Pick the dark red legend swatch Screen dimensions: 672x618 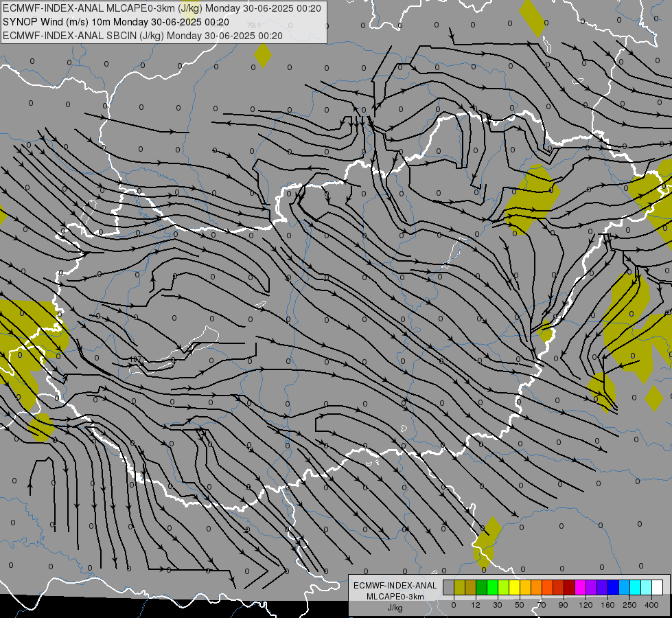pyautogui.click(x=570, y=587)
